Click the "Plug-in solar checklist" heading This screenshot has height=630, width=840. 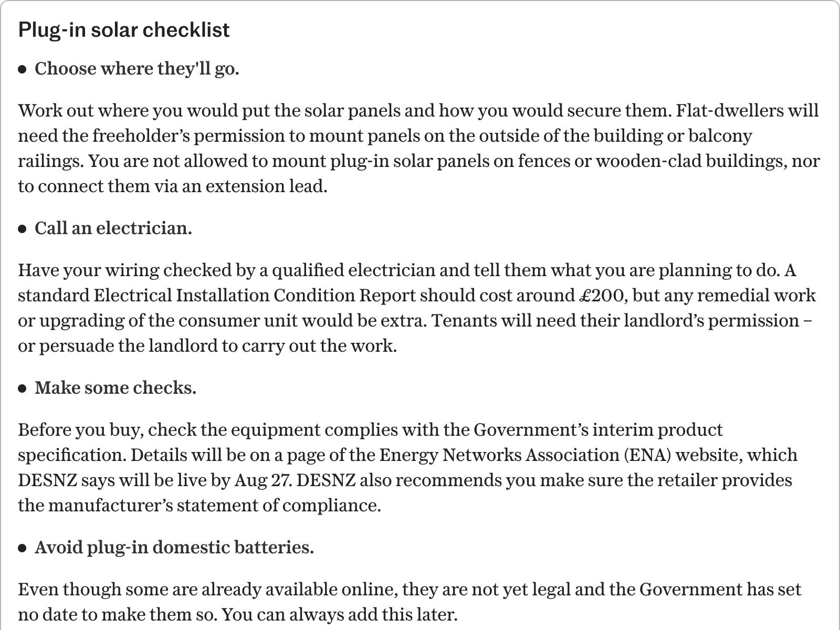click(124, 30)
